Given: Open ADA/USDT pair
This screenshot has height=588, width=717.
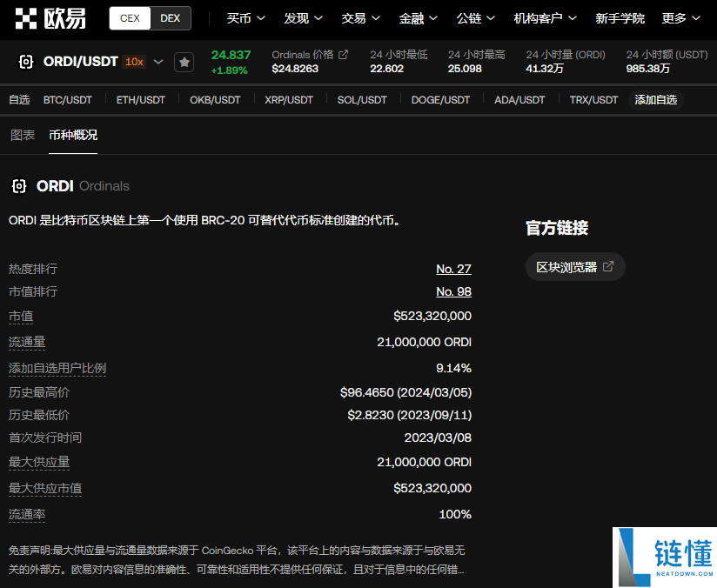Looking at the screenshot, I should tap(519, 100).
